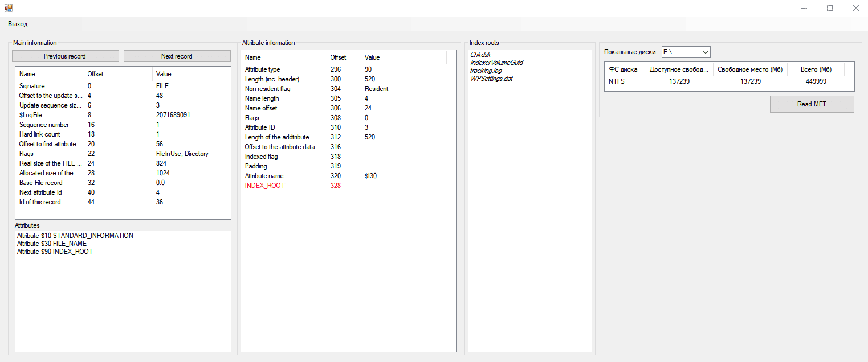Click the Всего (Мб) column header
This screenshot has height=362, width=868.
pos(816,69)
